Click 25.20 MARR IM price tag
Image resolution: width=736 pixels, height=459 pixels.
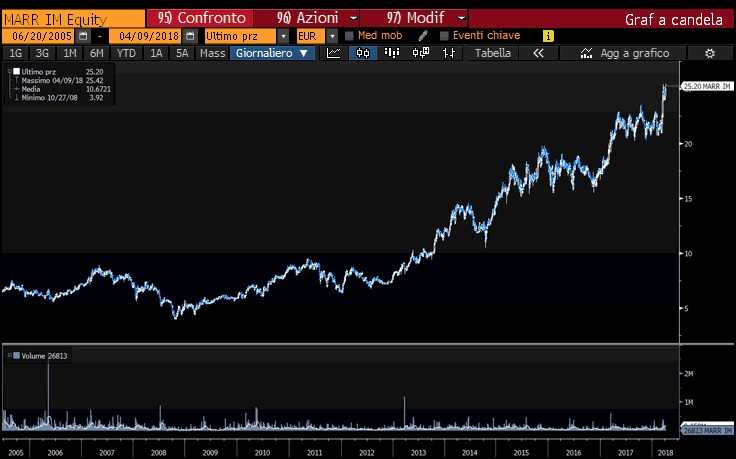pyautogui.click(x=706, y=86)
